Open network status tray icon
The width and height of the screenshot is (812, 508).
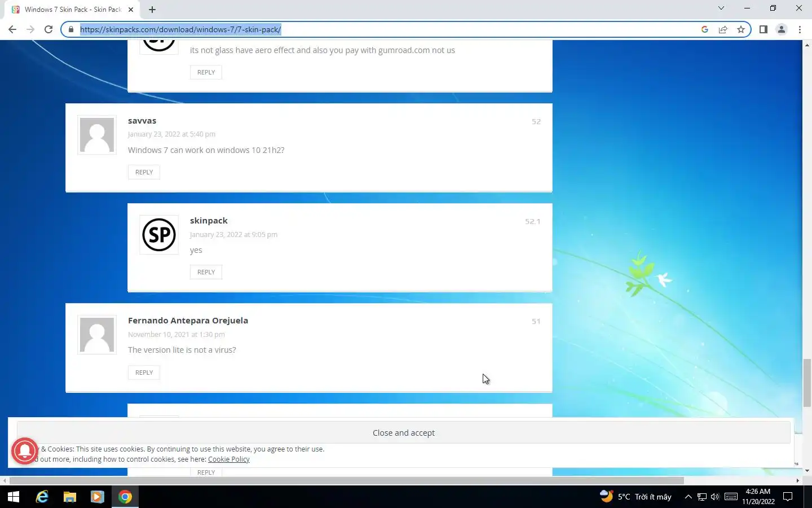click(x=702, y=497)
